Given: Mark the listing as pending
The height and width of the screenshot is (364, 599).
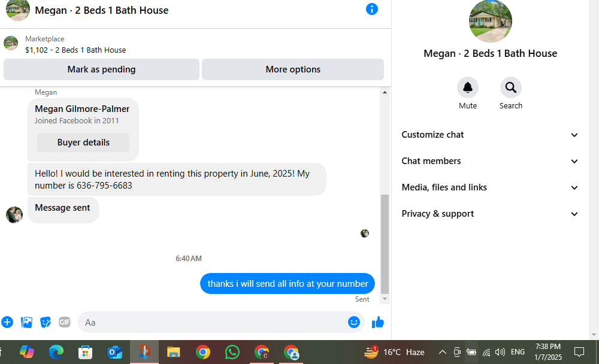Looking at the screenshot, I should click(101, 69).
